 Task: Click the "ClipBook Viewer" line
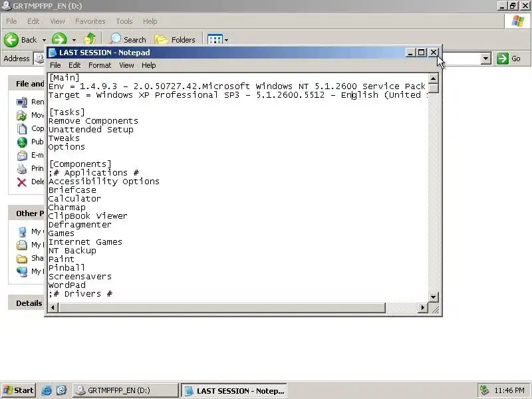coord(88,216)
